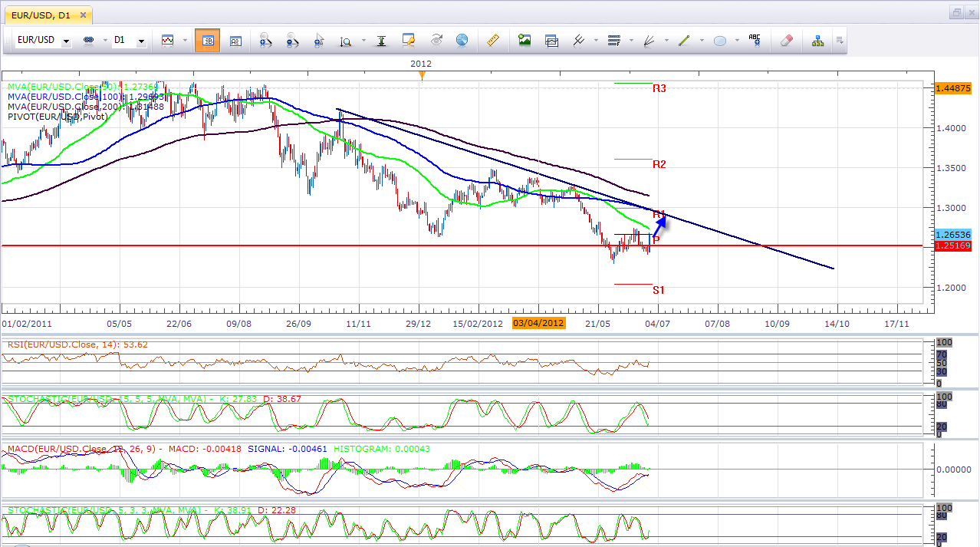Expand the chart type dropdown arrow
Screen dimensions: 980x547
184,41
